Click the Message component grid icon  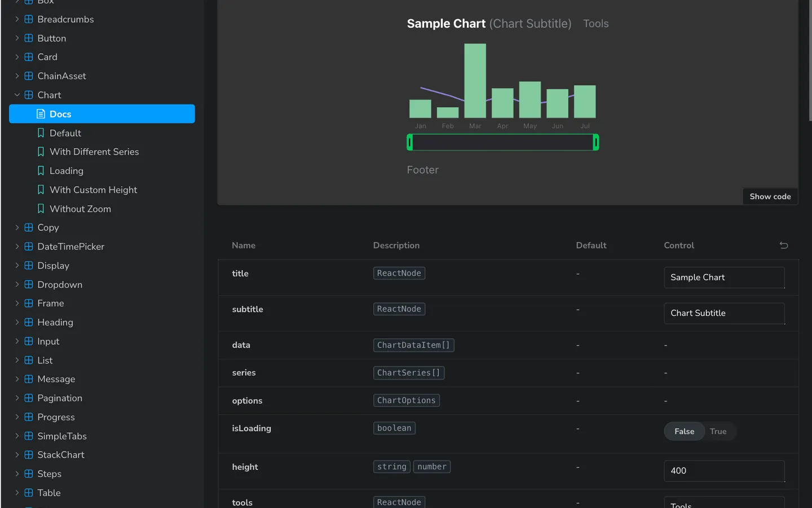29,379
